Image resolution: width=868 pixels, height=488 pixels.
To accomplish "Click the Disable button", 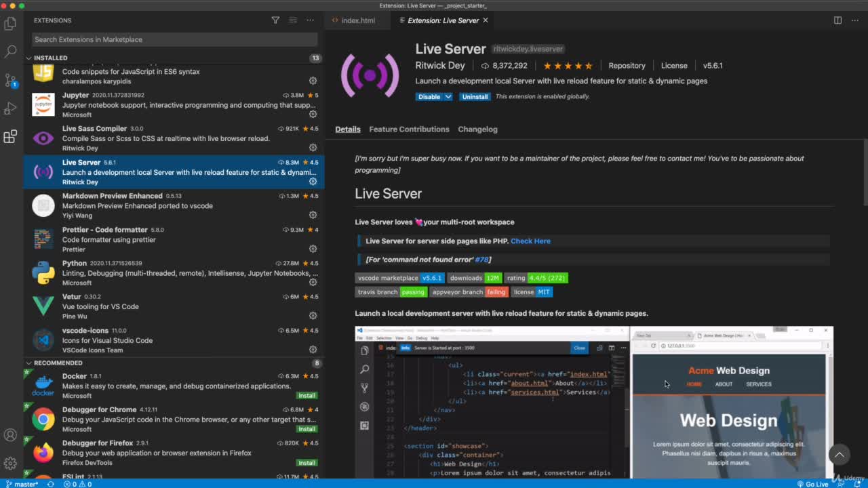I will point(429,97).
